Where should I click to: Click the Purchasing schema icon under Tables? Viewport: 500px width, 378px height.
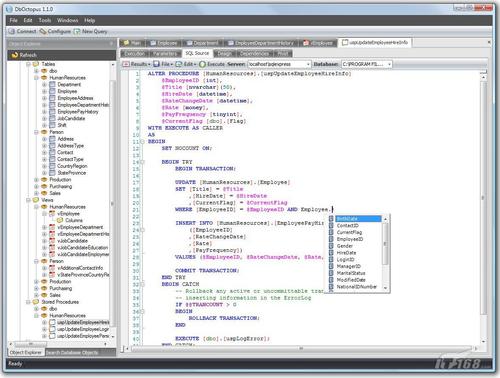click(x=44, y=186)
